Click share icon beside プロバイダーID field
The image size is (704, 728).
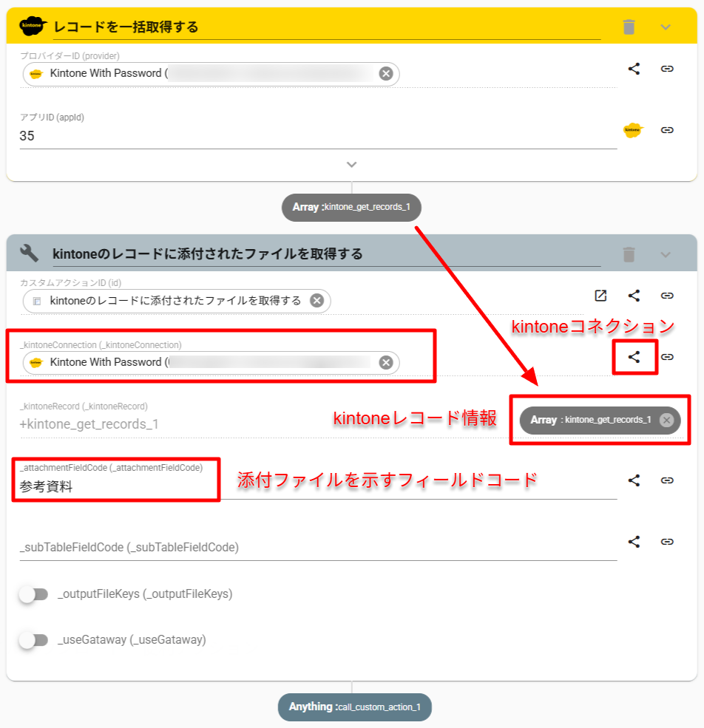coord(634,69)
